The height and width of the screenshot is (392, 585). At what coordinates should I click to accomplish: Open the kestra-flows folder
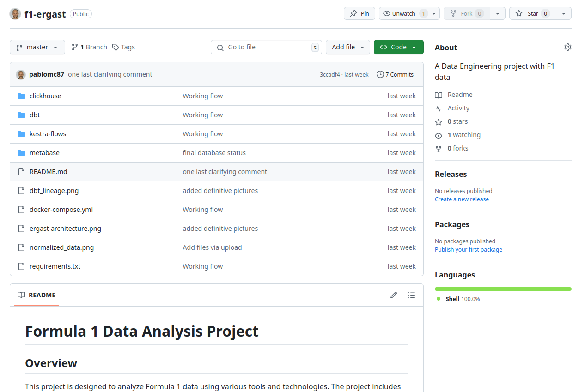(48, 134)
